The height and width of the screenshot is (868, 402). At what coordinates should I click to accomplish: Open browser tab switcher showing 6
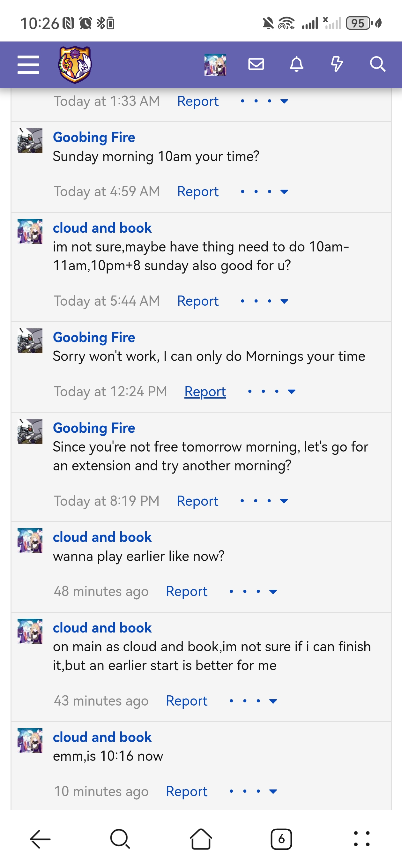tap(281, 839)
